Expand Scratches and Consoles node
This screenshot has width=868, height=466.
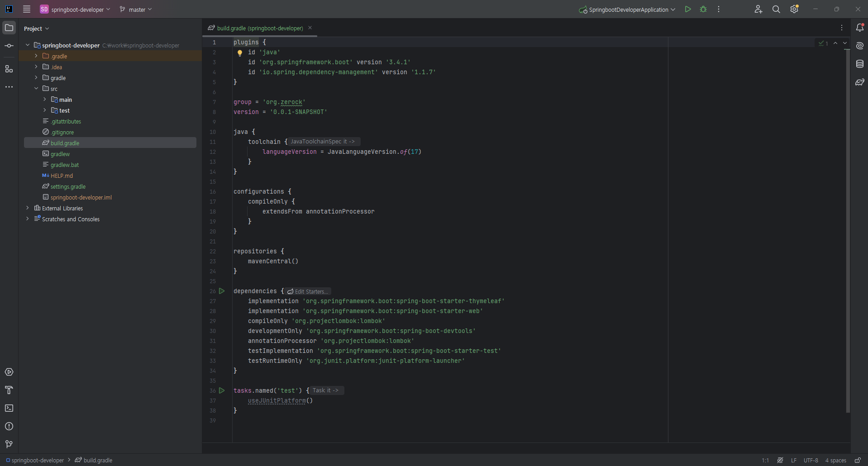(28, 219)
